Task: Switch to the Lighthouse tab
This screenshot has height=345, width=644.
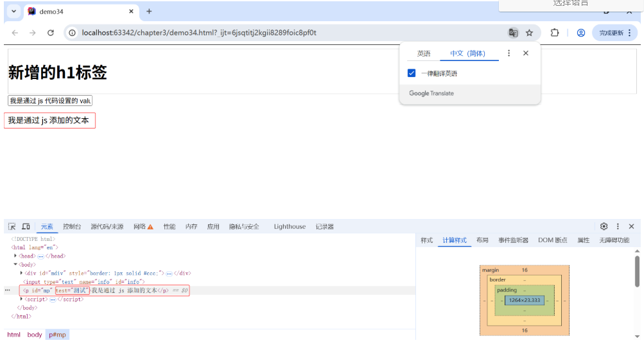Action: point(290,227)
